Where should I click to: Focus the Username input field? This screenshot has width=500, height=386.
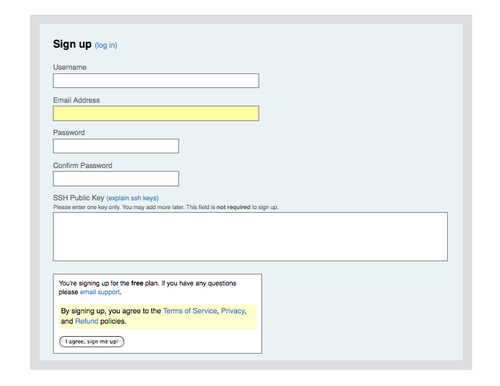pos(156,81)
